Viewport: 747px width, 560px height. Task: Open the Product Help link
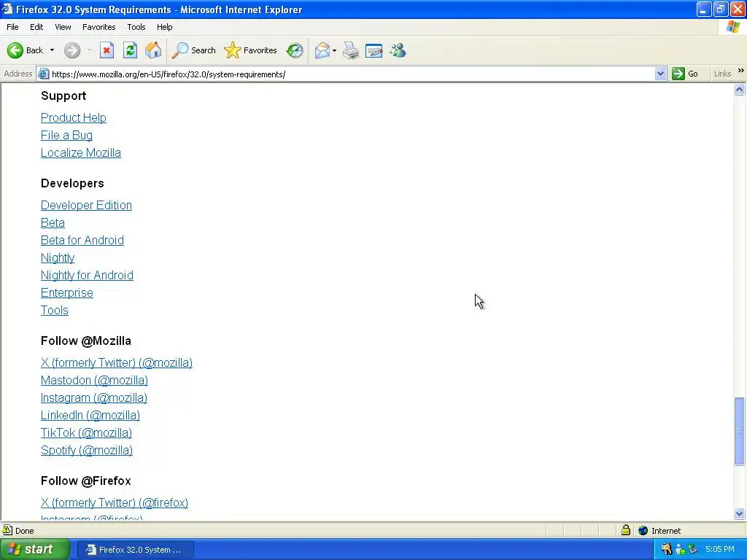tap(74, 117)
